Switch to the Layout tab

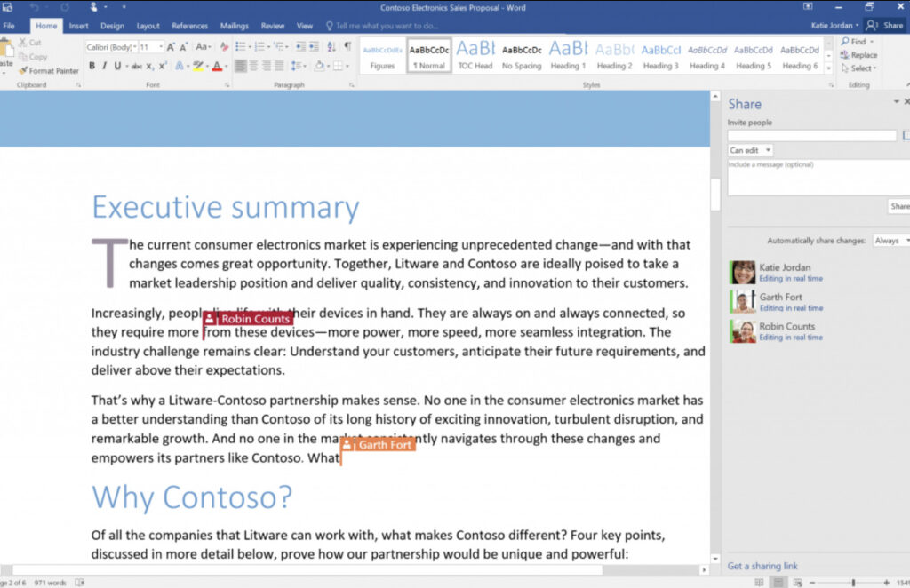148,26
